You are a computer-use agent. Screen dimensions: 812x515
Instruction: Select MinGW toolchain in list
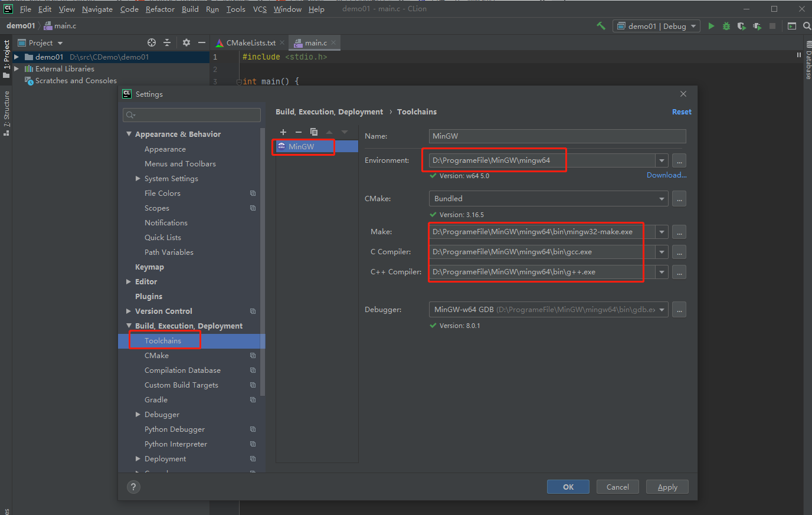point(317,146)
